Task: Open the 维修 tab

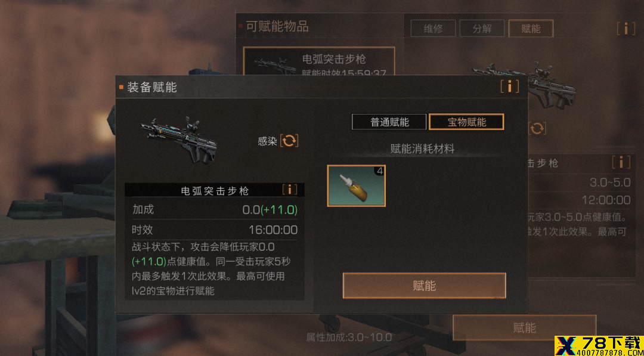Action: [434, 29]
